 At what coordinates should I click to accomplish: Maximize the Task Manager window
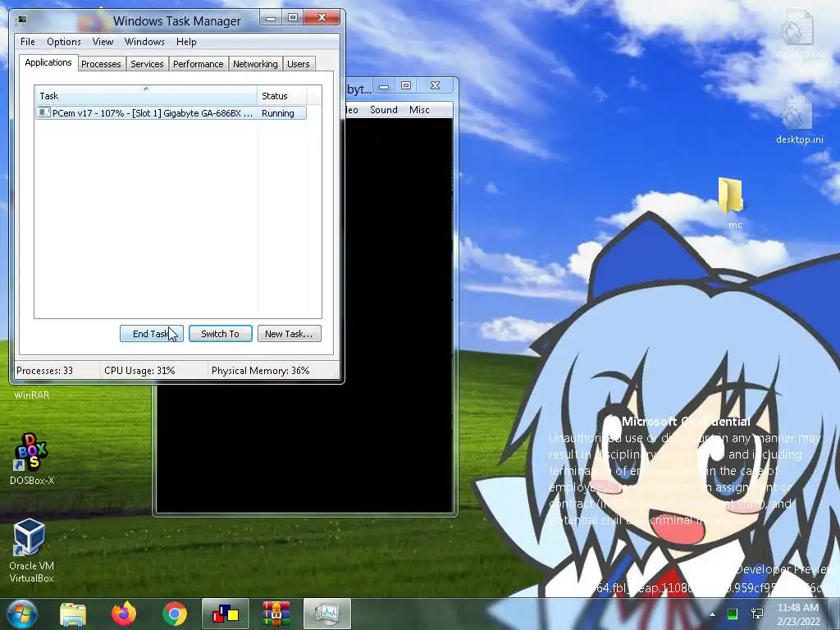coord(293,18)
